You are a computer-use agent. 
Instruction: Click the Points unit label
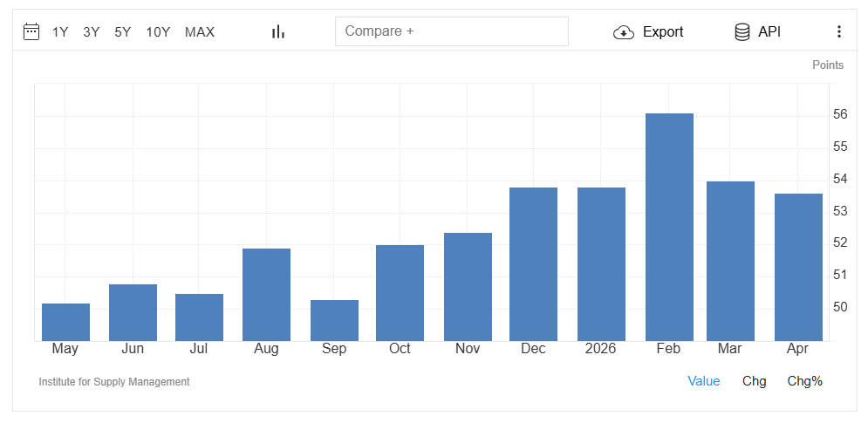[828, 65]
